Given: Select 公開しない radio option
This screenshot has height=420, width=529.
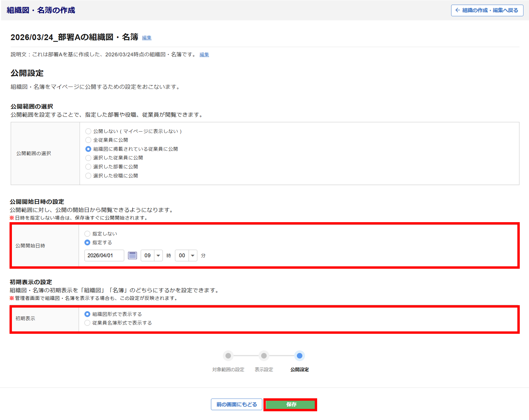Looking at the screenshot, I should point(88,131).
